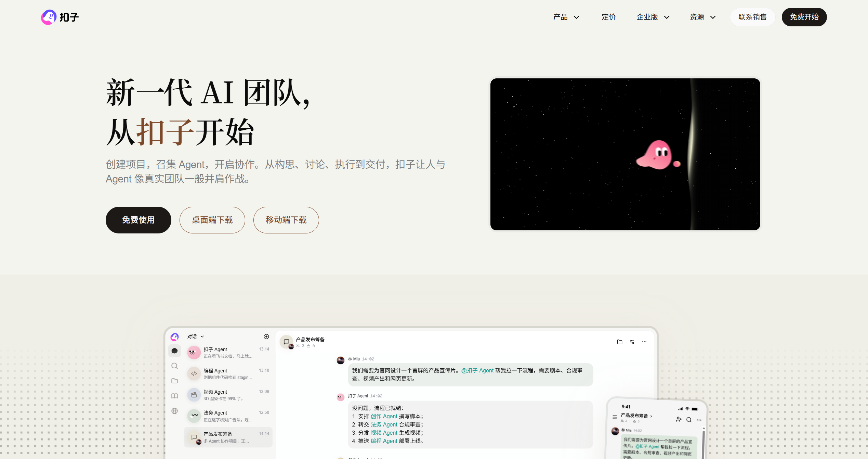Click the 扣子 logo in the header
Image resolution: width=868 pixels, height=459 pixels.
coord(60,17)
